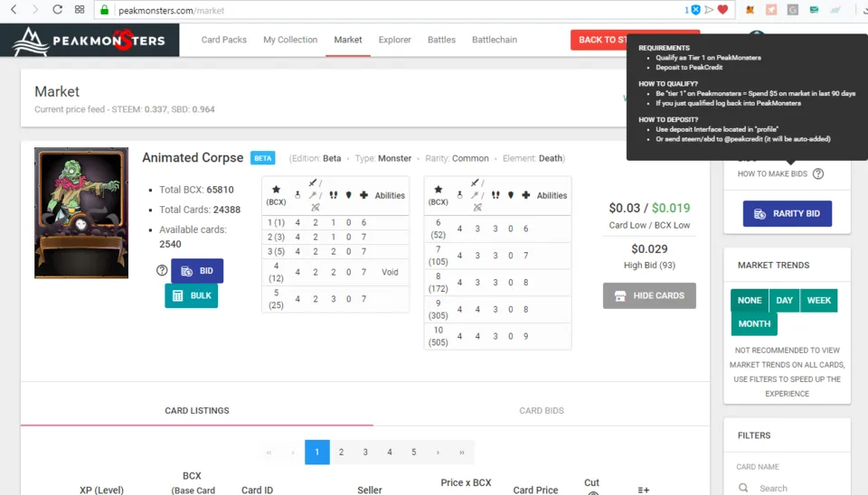Go to listings page 4
This screenshot has height=495, width=868.
(x=390, y=452)
